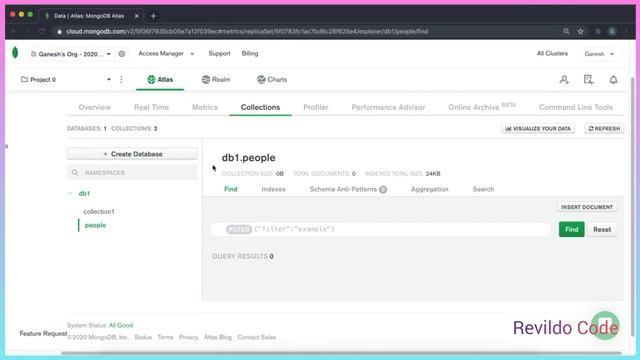Click the Billing link
Screen dimensions: 640x360
(x=250, y=53)
